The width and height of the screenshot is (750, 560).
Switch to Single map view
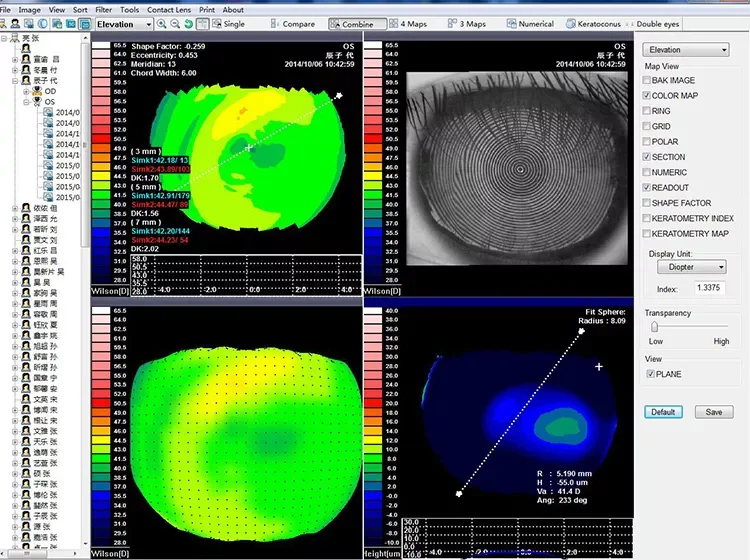(227, 23)
